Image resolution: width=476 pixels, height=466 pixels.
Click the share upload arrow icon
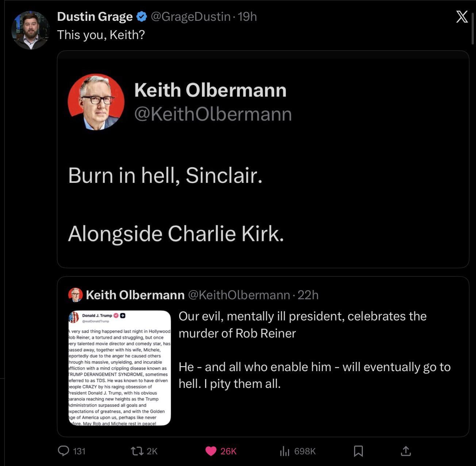[x=406, y=451]
